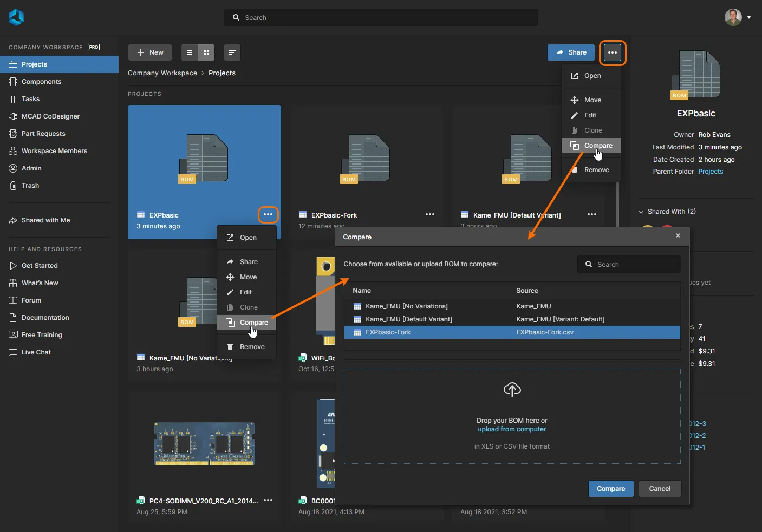Expand the user account dropdown
The width and height of the screenshot is (762, 532).
coord(748,17)
